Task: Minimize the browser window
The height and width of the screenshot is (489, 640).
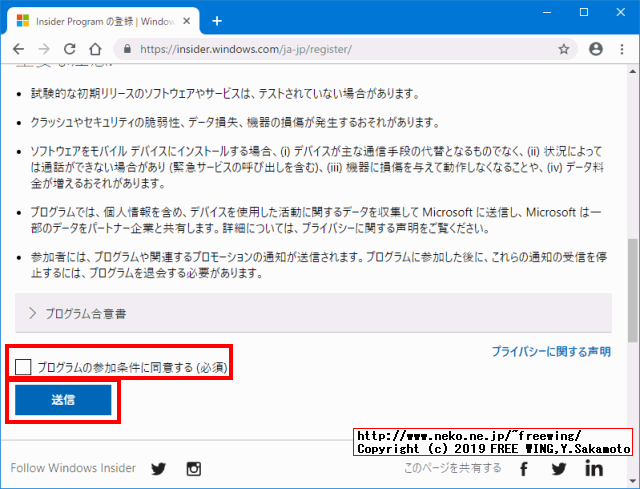Action: (x=547, y=12)
